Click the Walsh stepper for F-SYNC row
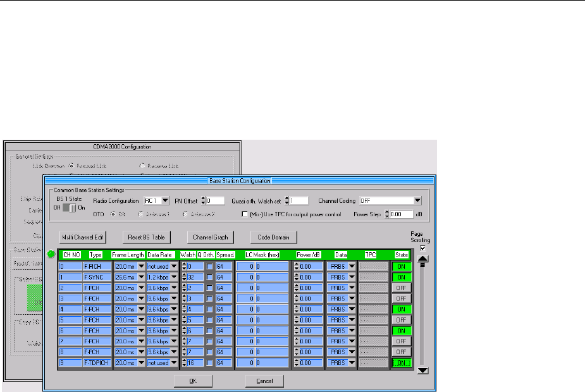 [184, 277]
